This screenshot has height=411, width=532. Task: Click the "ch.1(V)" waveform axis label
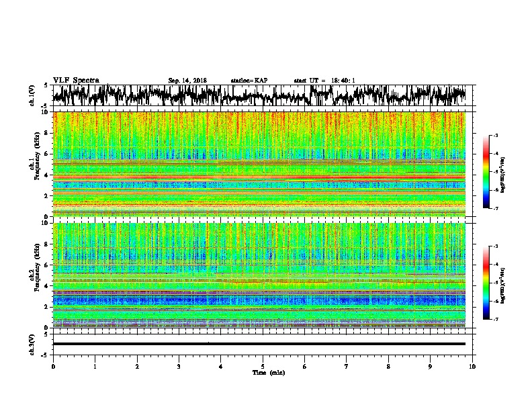[32, 95]
